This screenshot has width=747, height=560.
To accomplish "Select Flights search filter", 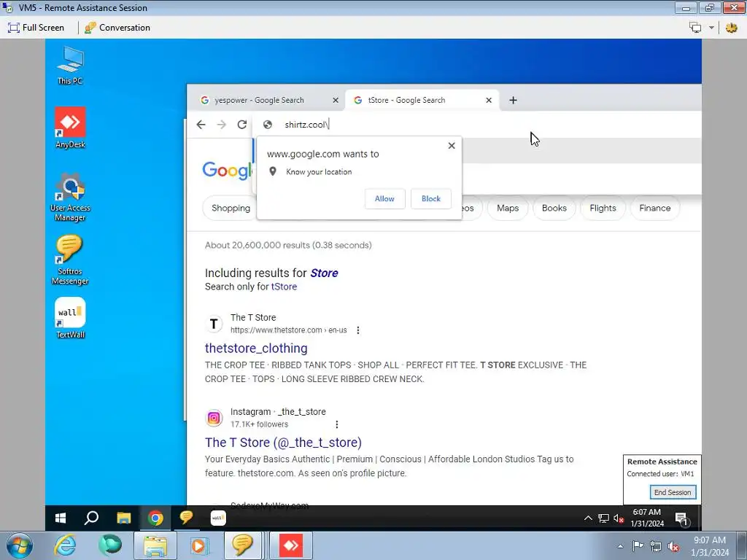I will [603, 208].
